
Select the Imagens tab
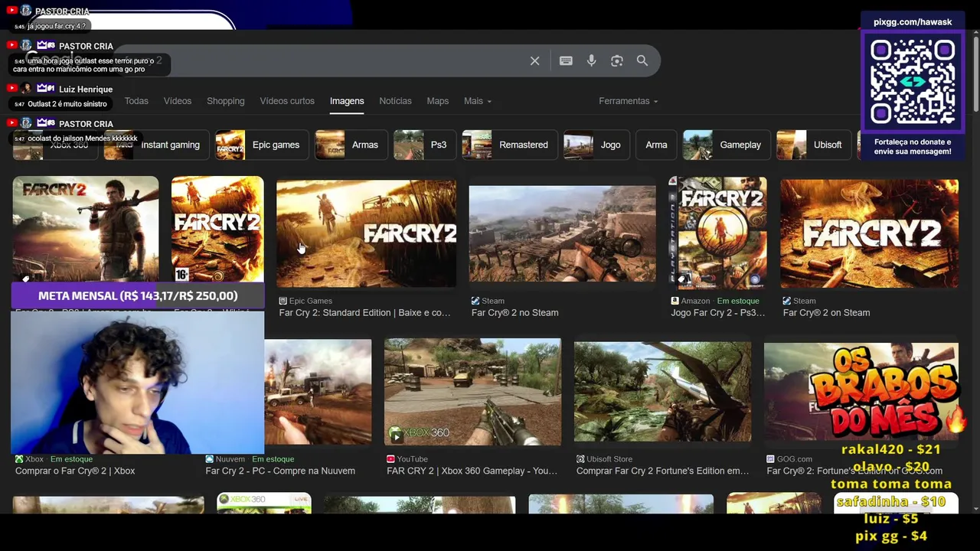[x=347, y=101]
